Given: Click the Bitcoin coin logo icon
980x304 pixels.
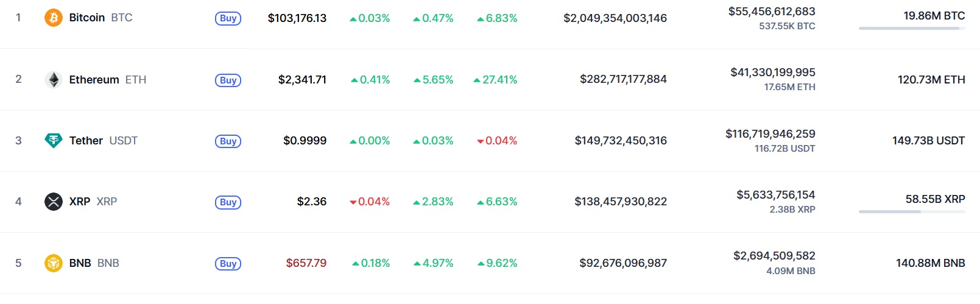Looking at the screenshot, I should pyautogui.click(x=54, y=18).
